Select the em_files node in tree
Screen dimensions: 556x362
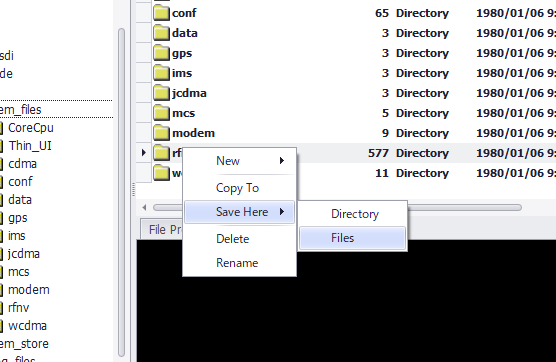21,110
